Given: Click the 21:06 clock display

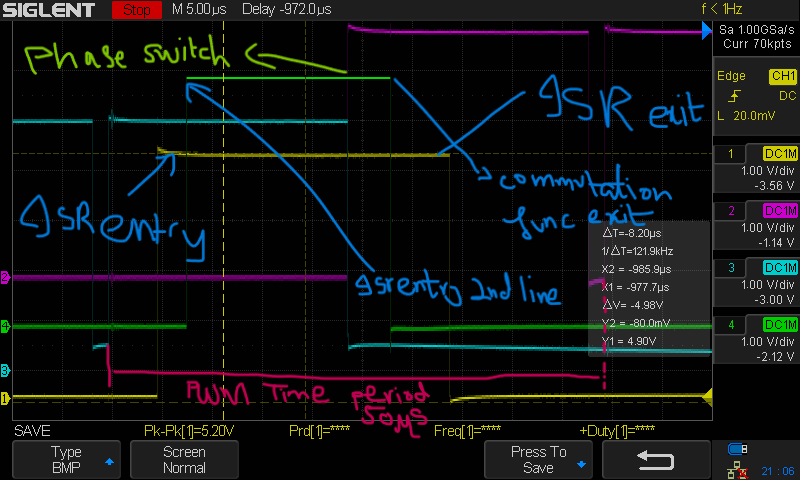Looking at the screenshot, I should pyautogui.click(x=778, y=471).
